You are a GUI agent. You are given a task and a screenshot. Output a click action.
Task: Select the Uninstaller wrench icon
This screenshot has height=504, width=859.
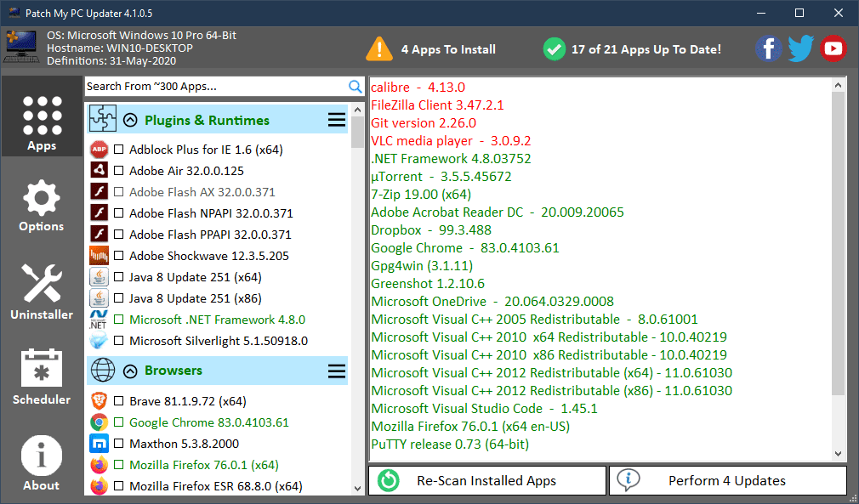41,282
